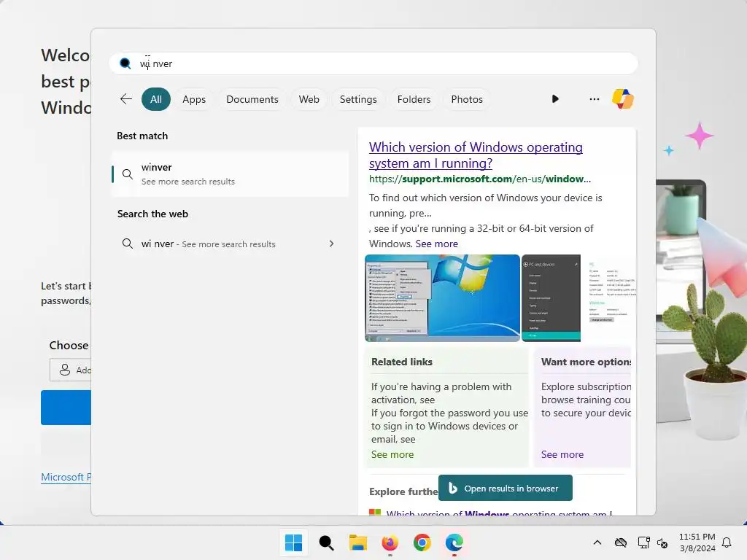This screenshot has height=560, width=747.
Task: Show more filters with the play arrow
Action: (x=555, y=99)
